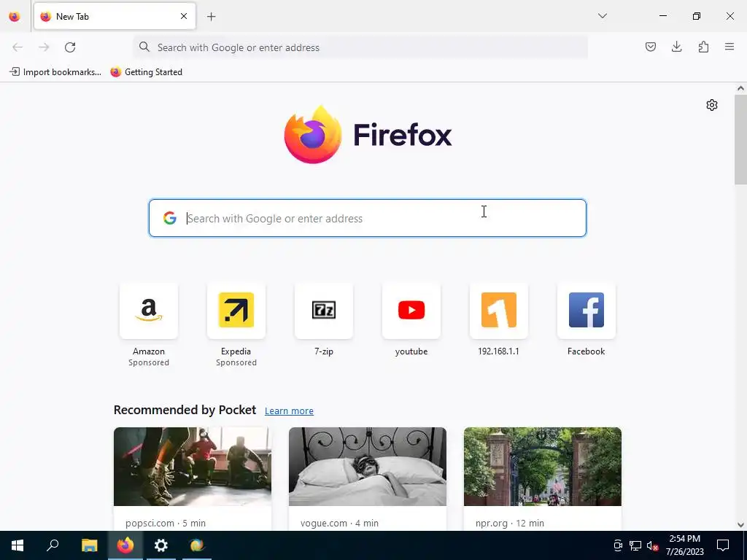The image size is (747, 560).
Task: Focus the address bar at top
Action: point(360,47)
